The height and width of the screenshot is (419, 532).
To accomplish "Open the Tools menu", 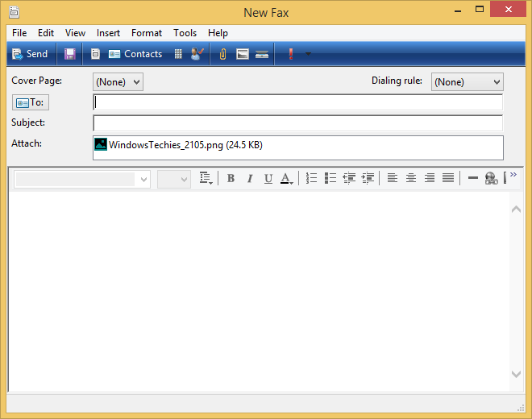I will (x=185, y=33).
